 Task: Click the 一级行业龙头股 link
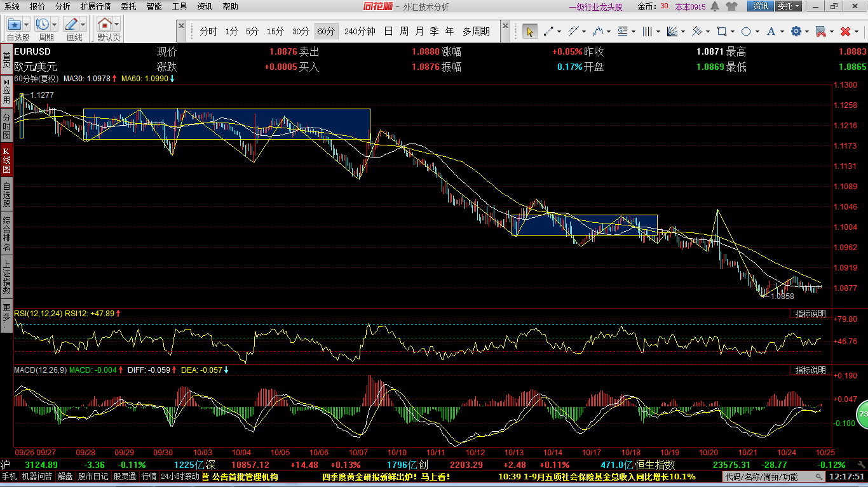(595, 6)
